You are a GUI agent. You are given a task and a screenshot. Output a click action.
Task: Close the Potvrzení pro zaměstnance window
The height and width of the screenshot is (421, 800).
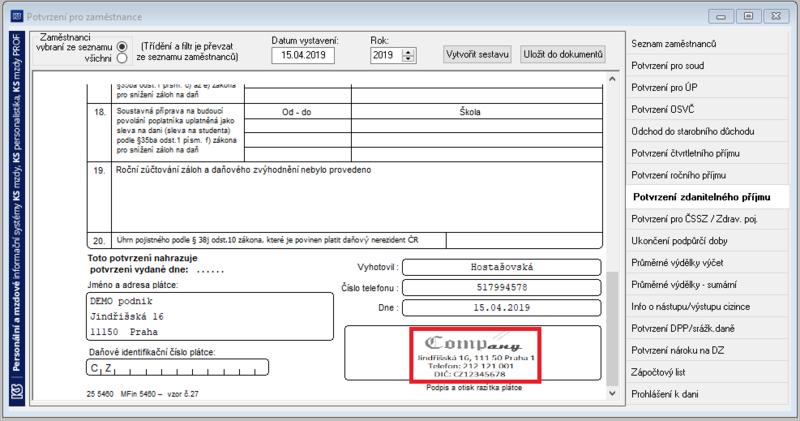pos(776,16)
